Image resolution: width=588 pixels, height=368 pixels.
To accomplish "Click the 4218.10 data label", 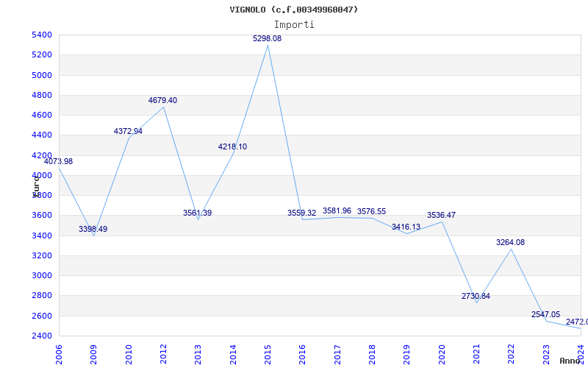I will click(x=232, y=146).
